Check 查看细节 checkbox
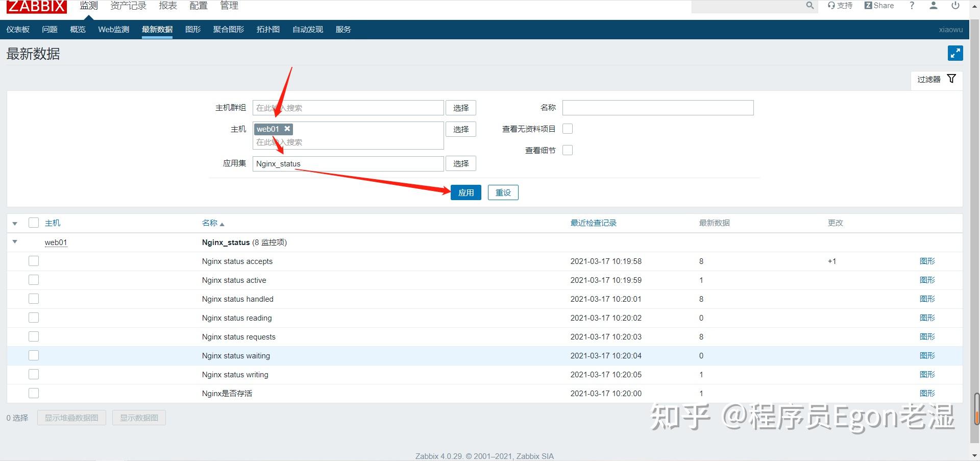 568,150
